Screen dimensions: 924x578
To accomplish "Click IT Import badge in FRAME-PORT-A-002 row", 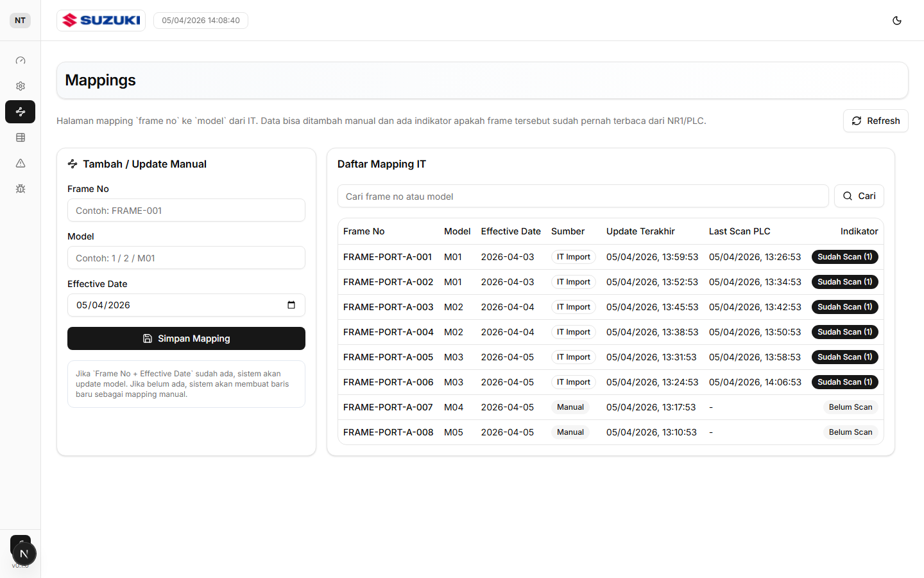I will (574, 282).
